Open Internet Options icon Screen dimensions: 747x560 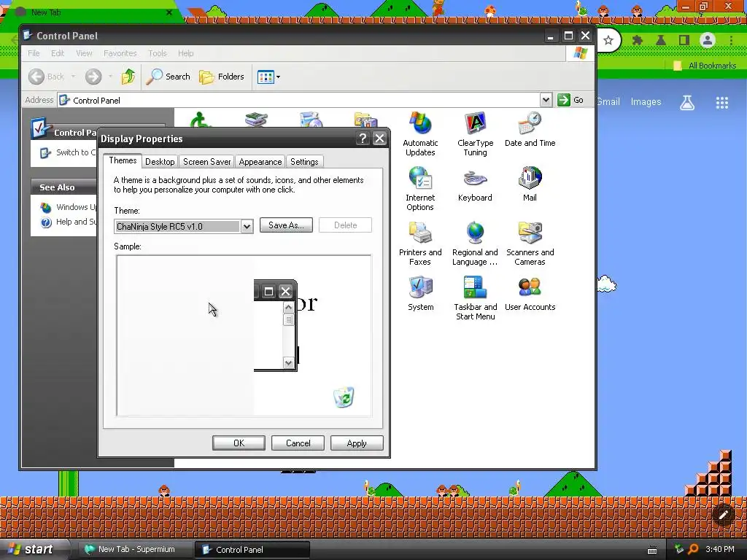pos(420,189)
